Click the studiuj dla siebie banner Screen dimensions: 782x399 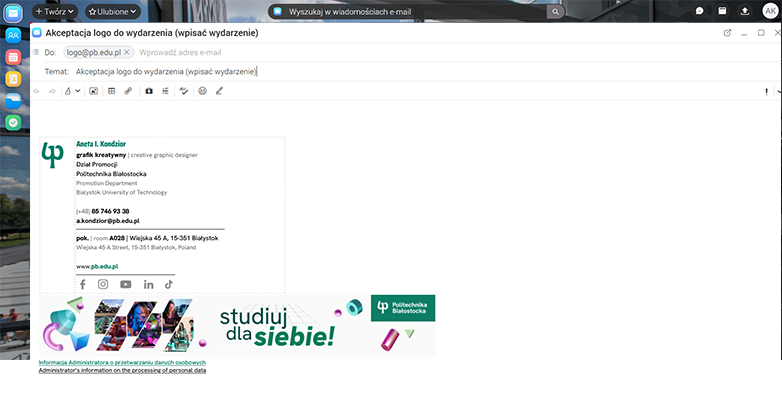[x=237, y=325]
